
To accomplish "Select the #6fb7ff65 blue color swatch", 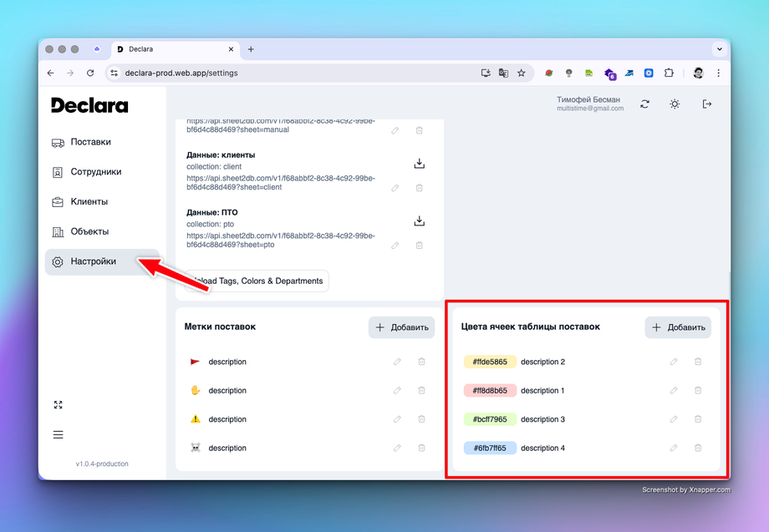I will point(490,448).
